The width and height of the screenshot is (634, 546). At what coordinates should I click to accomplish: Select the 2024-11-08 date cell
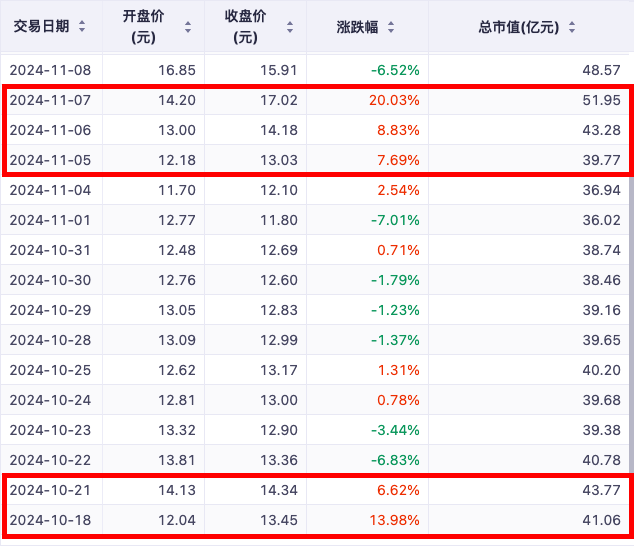[50, 70]
